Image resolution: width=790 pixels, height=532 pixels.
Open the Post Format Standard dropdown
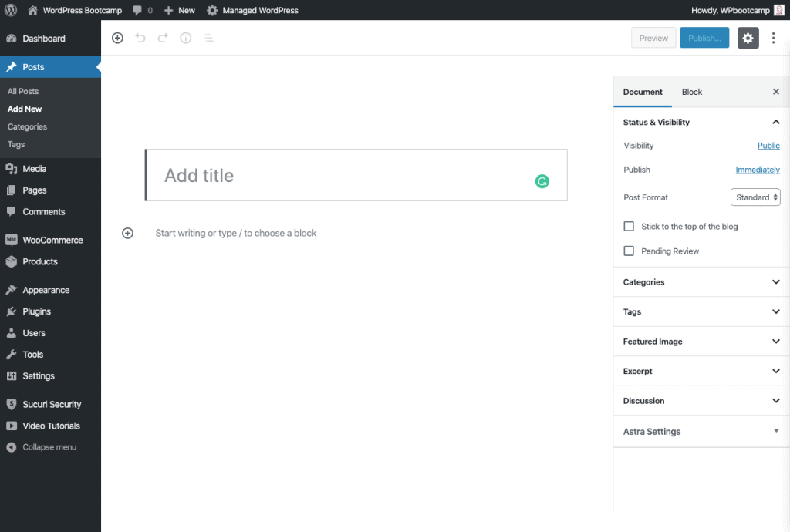point(755,197)
